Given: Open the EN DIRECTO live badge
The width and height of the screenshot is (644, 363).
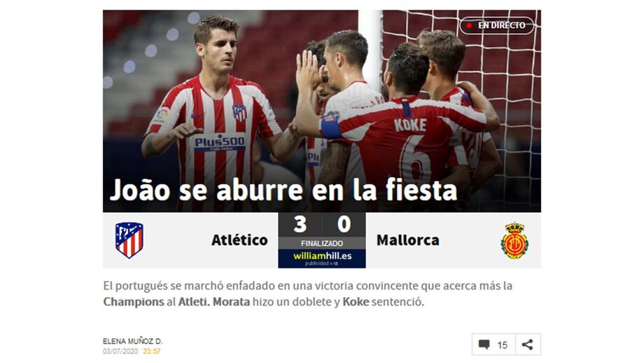Looking at the screenshot, I should pos(496,25).
